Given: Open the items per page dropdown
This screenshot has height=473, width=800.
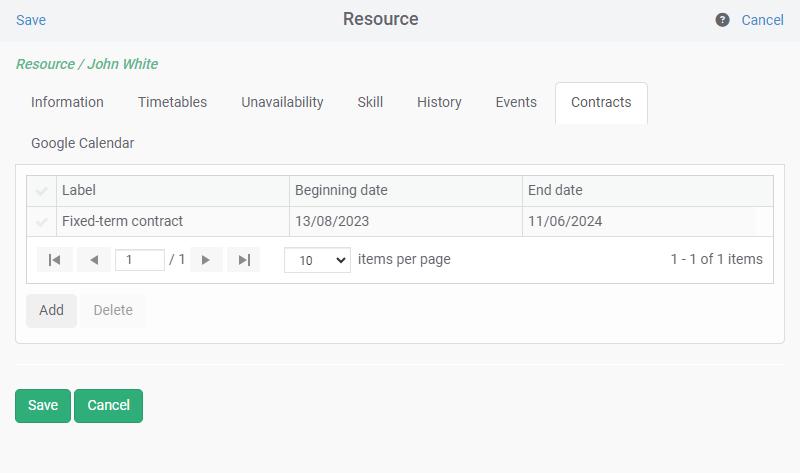Looking at the screenshot, I should [317, 260].
